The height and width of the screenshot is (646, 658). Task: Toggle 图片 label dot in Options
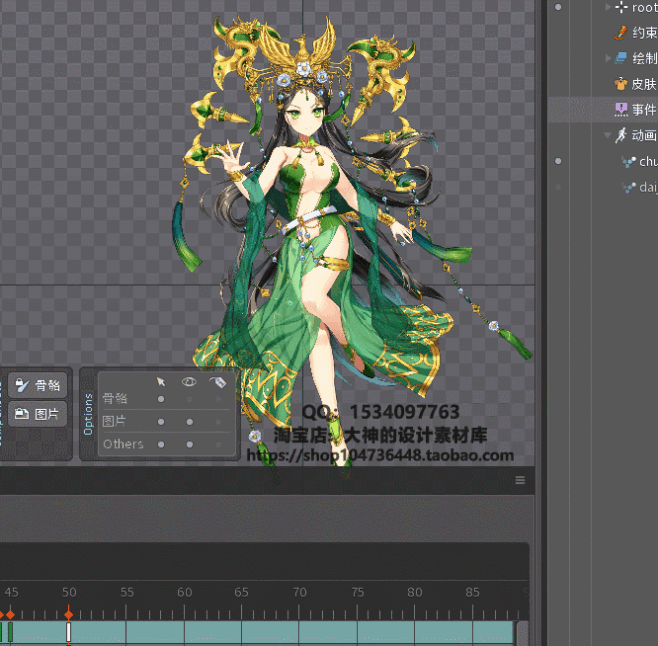click(218, 421)
